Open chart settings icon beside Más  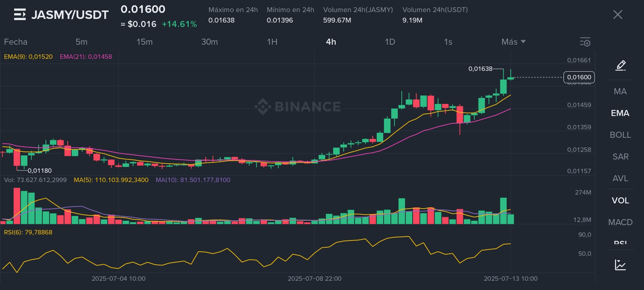click(585, 42)
